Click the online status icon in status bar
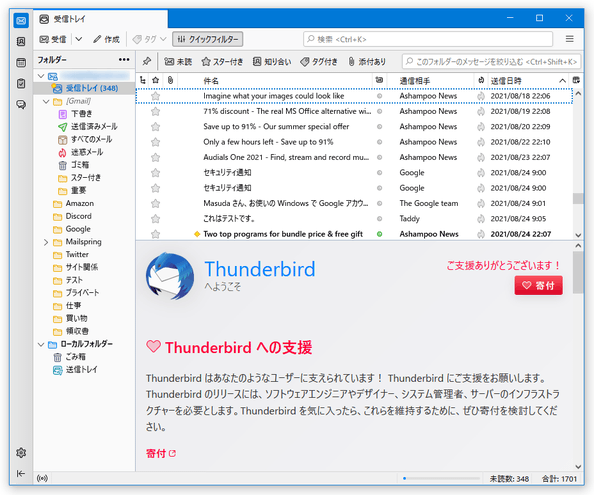The image size is (594, 495). 42,478
